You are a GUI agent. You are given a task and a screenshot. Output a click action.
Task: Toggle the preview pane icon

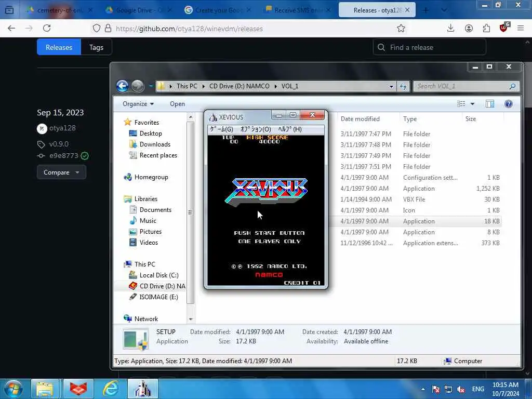click(x=490, y=104)
